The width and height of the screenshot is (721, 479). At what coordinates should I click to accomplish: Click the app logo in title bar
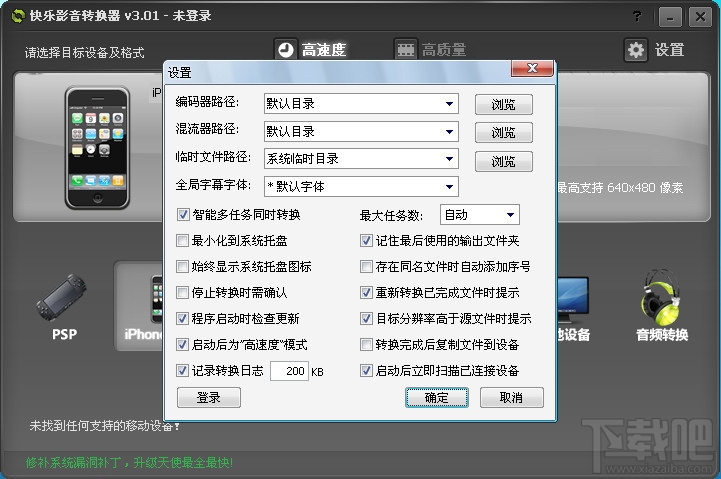(17, 16)
